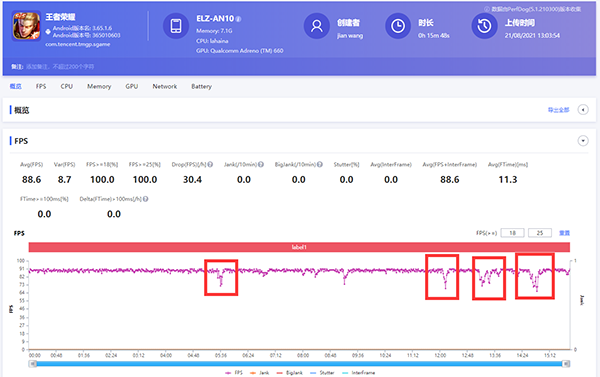Viewport: 600px width, 377px height.
Task: Click the right handle of timeline range slider
Action: coord(566,364)
